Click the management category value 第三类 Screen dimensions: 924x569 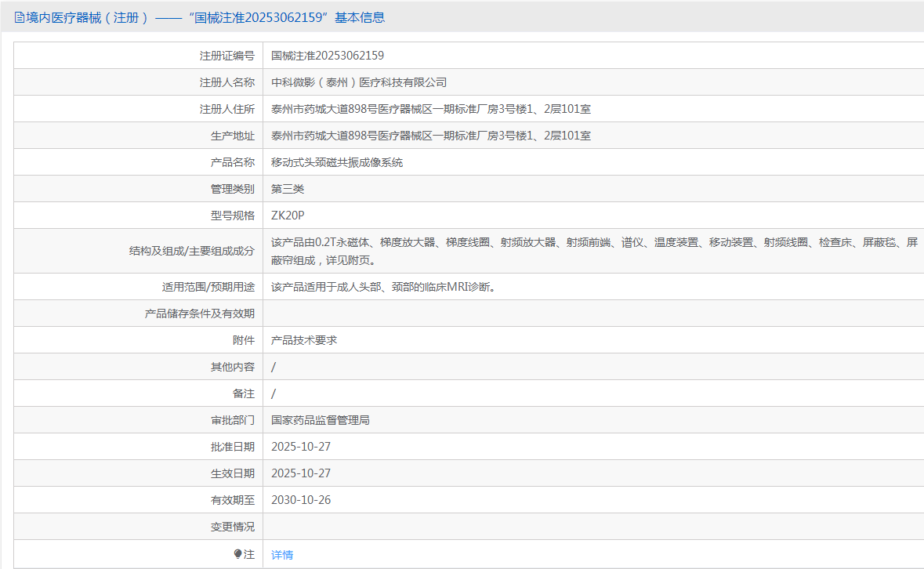coord(288,189)
